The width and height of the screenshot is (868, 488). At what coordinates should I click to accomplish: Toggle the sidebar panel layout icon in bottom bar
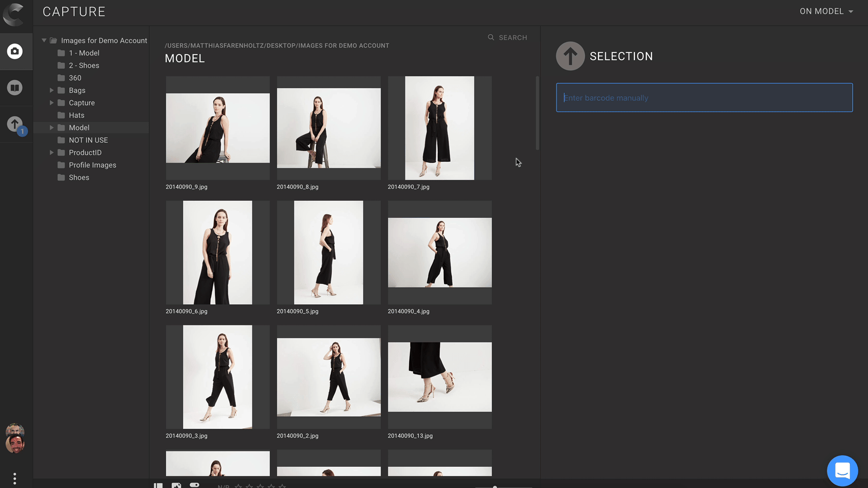158,485
